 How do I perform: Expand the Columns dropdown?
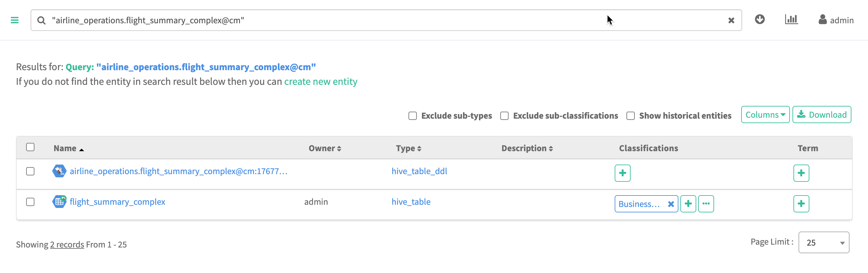pyautogui.click(x=765, y=115)
